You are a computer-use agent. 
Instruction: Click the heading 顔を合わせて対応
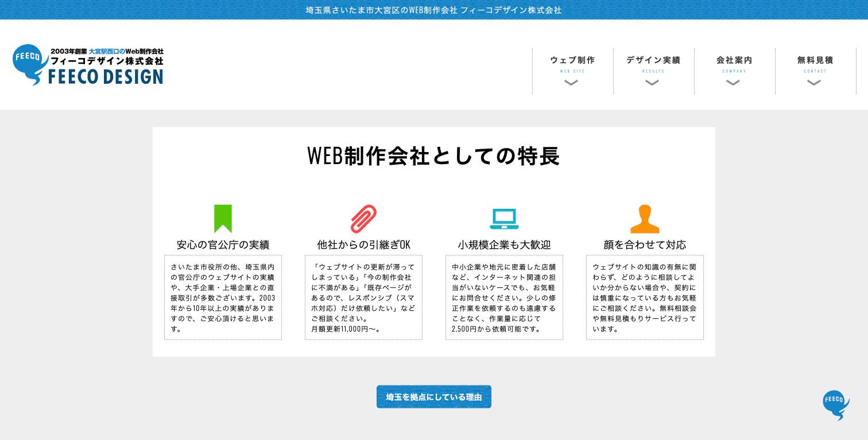pyautogui.click(x=645, y=245)
